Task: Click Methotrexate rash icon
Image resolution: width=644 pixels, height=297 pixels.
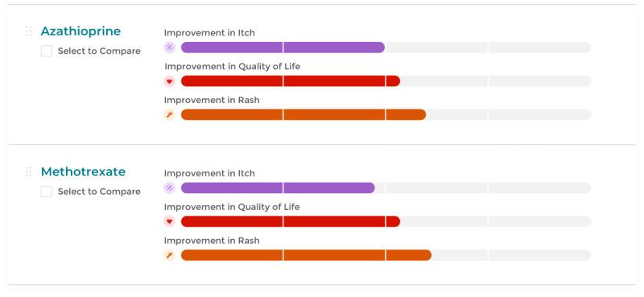Action: tap(170, 255)
